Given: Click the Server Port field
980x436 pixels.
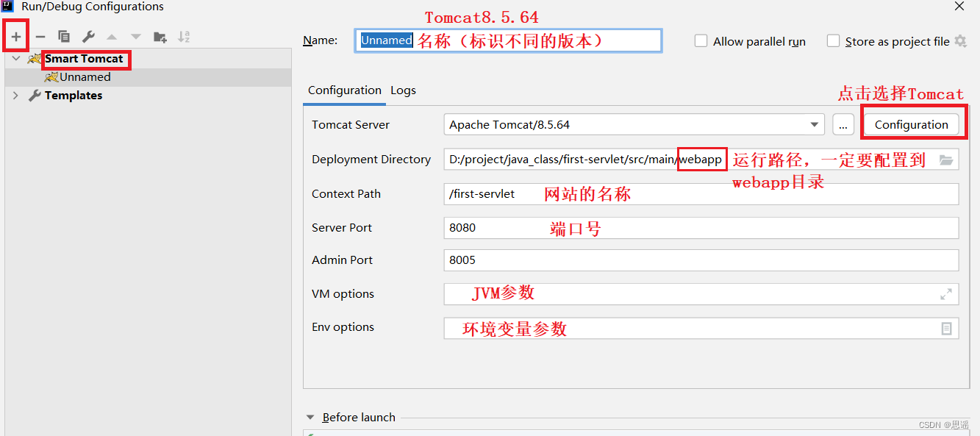Looking at the screenshot, I should (701, 228).
